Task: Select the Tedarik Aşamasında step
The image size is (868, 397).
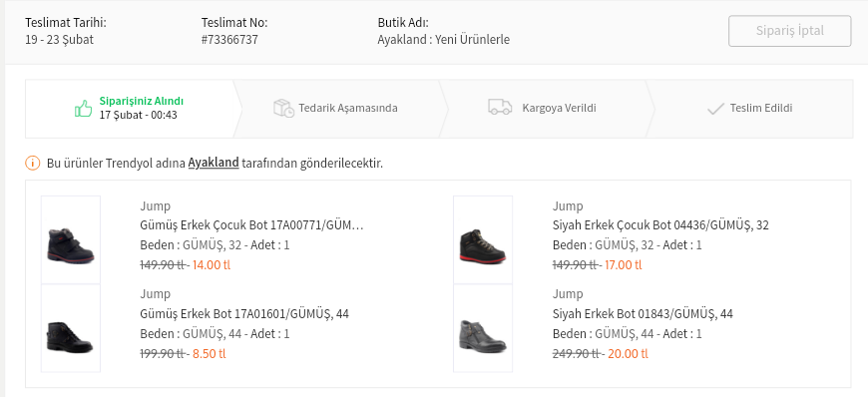Action: click(337, 109)
